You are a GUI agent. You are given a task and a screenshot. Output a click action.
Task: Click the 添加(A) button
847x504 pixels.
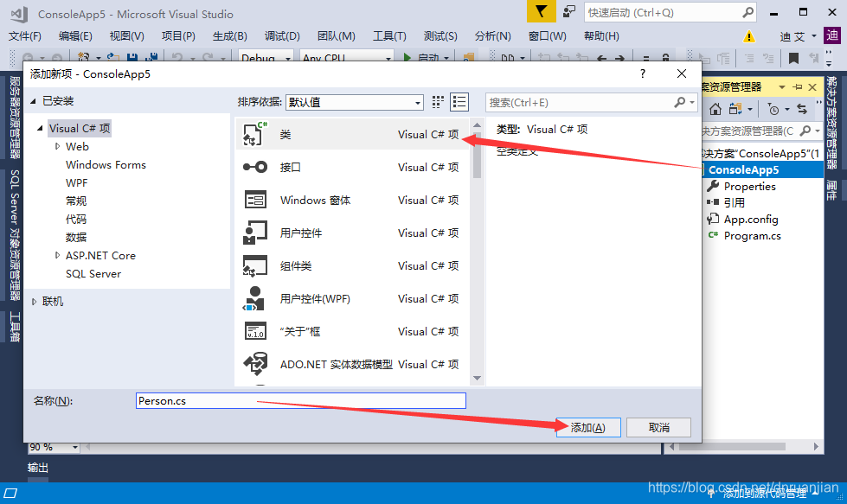pyautogui.click(x=587, y=427)
